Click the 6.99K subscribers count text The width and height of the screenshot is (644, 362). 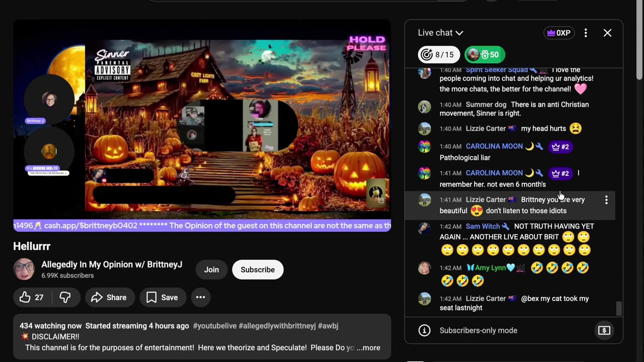67,276
